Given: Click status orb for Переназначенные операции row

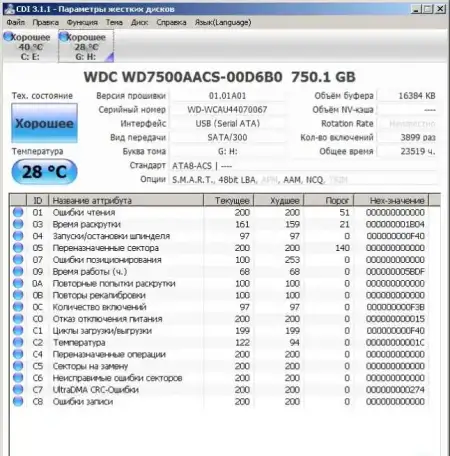Looking at the screenshot, I should (18, 354).
